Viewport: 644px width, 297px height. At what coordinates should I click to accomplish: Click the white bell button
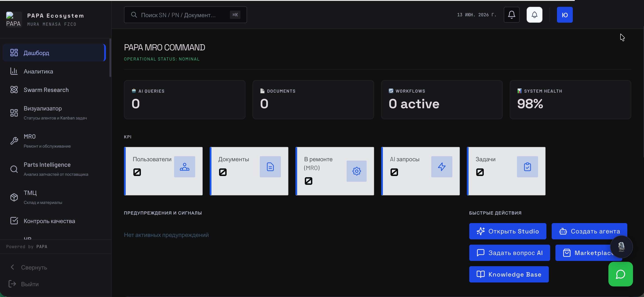[x=534, y=15]
